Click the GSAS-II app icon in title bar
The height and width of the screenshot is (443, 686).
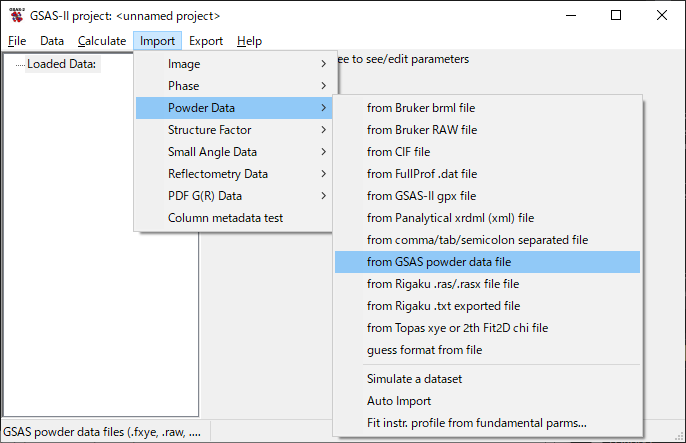tap(16, 16)
